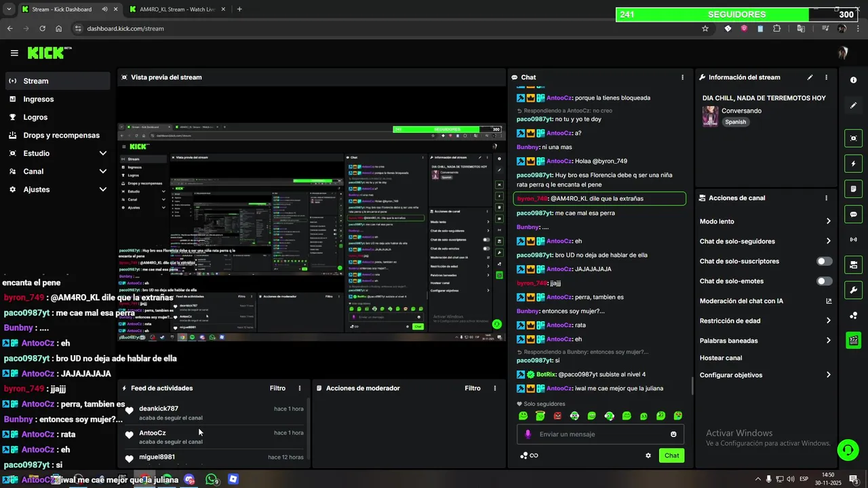Select Stream in the left sidebar

[57, 81]
